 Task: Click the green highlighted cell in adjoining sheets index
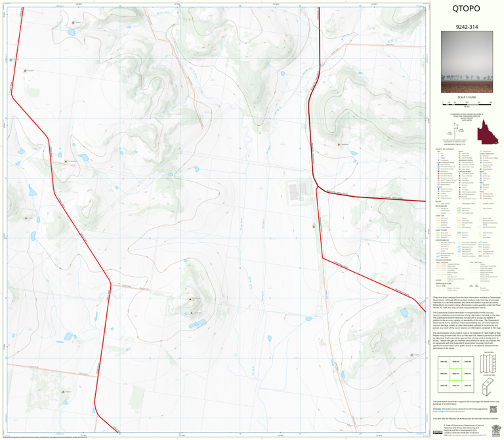coord(455,374)
